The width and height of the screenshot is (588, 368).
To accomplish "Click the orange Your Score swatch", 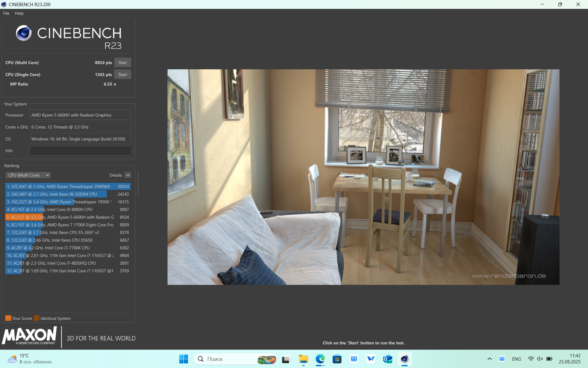I will pos(8,318).
